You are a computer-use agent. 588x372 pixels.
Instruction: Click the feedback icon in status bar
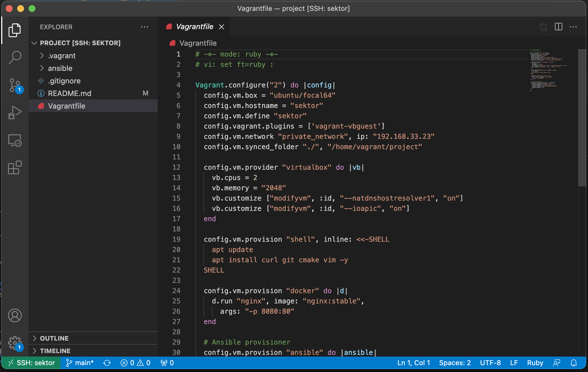pos(557,363)
